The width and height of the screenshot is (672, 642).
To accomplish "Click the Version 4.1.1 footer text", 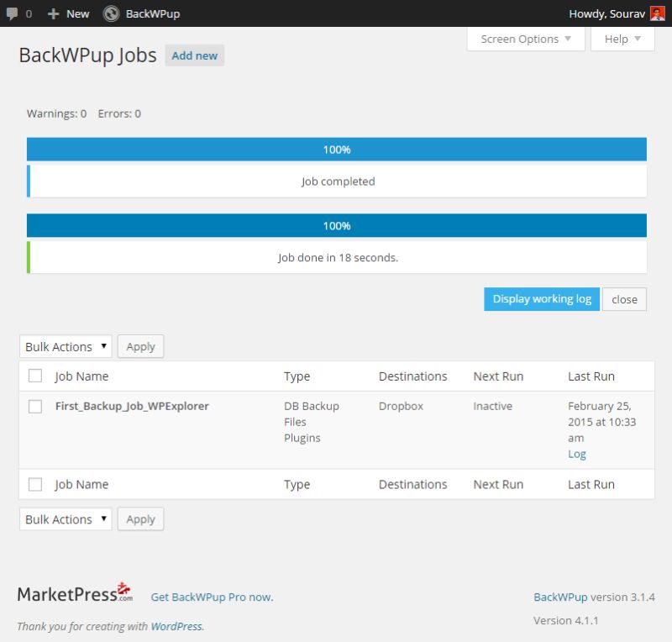I will point(565,620).
